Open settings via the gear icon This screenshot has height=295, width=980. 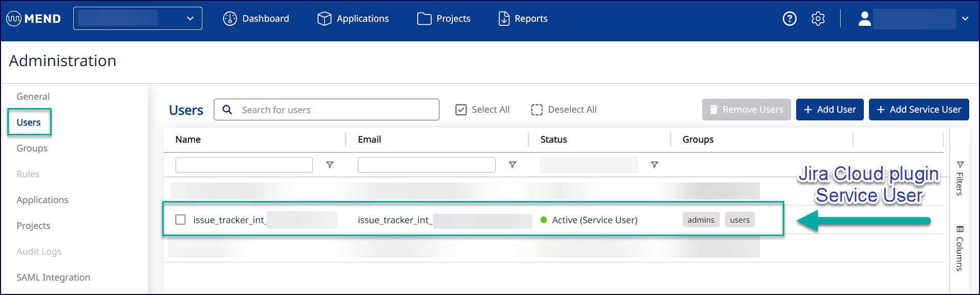(818, 19)
